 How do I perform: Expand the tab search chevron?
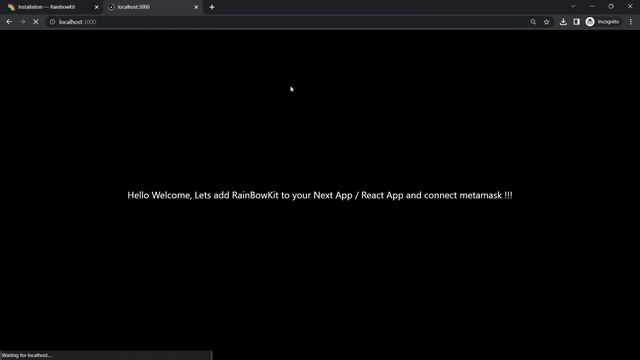[x=573, y=7]
